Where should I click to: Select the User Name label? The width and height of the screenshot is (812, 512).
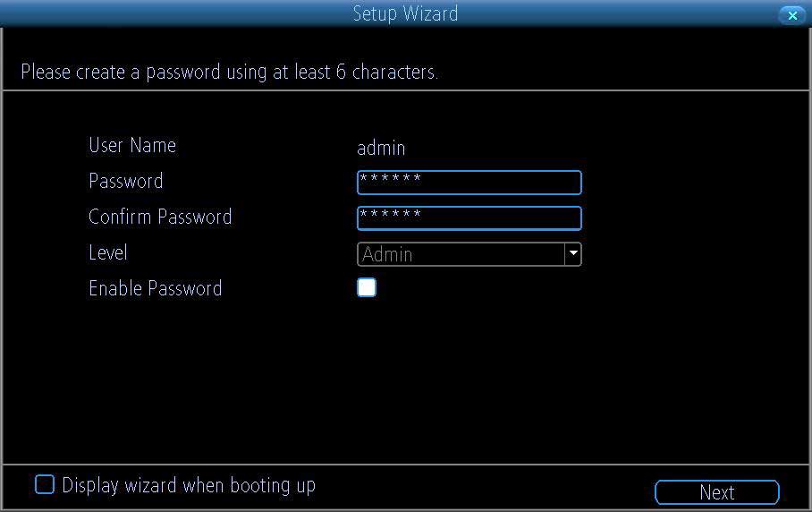[132, 145]
